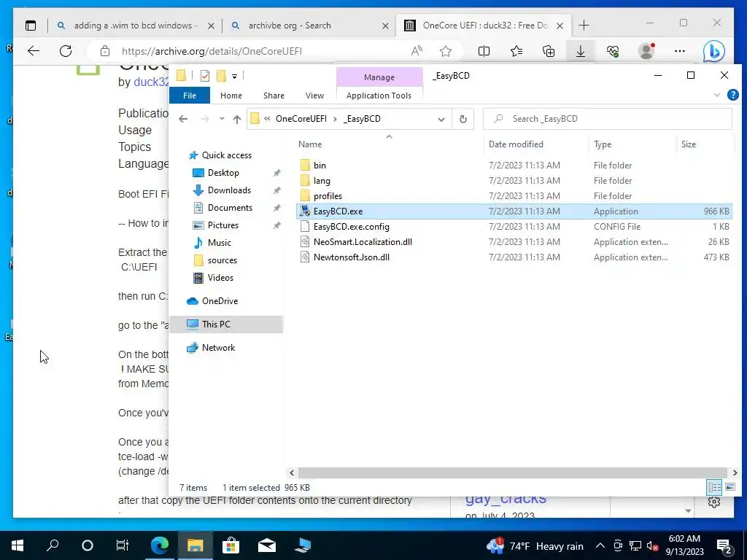Open Windows Start menu

point(18,545)
